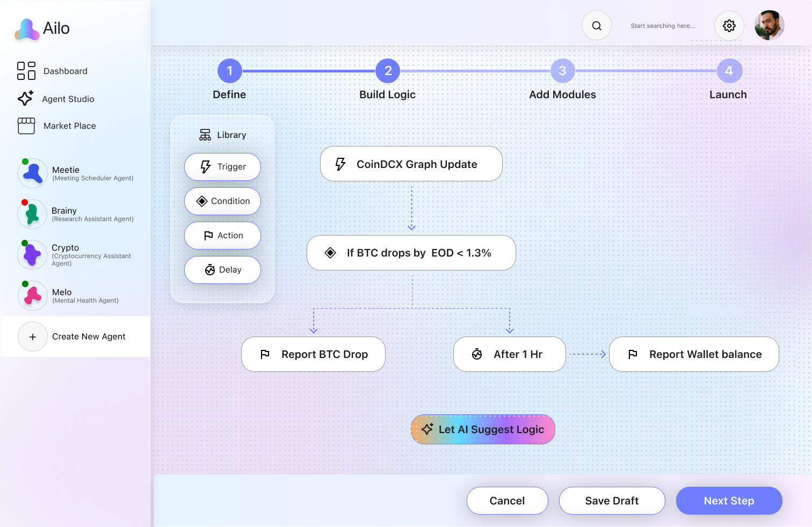Choose the Melo agent avatar
The image size is (812, 527).
pyautogui.click(x=32, y=296)
